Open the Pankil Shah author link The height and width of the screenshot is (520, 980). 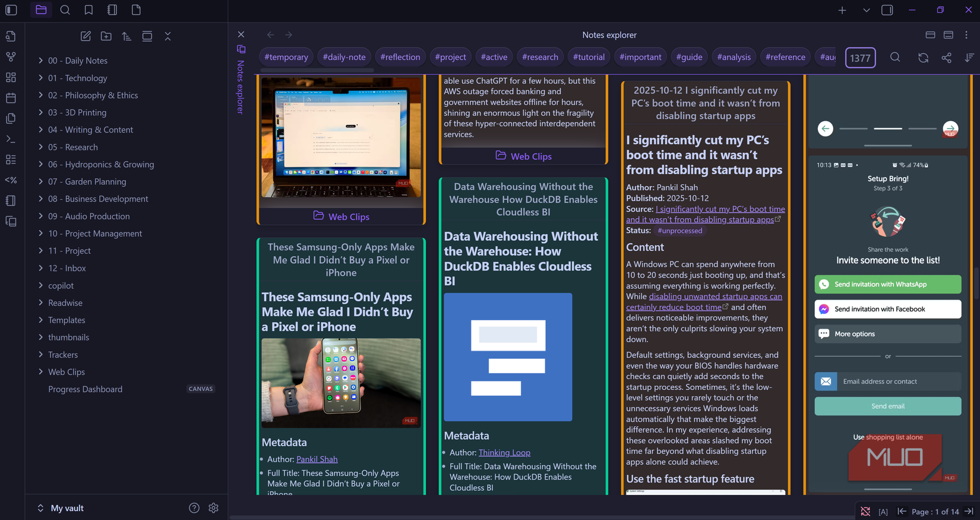pyautogui.click(x=317, y=459)
